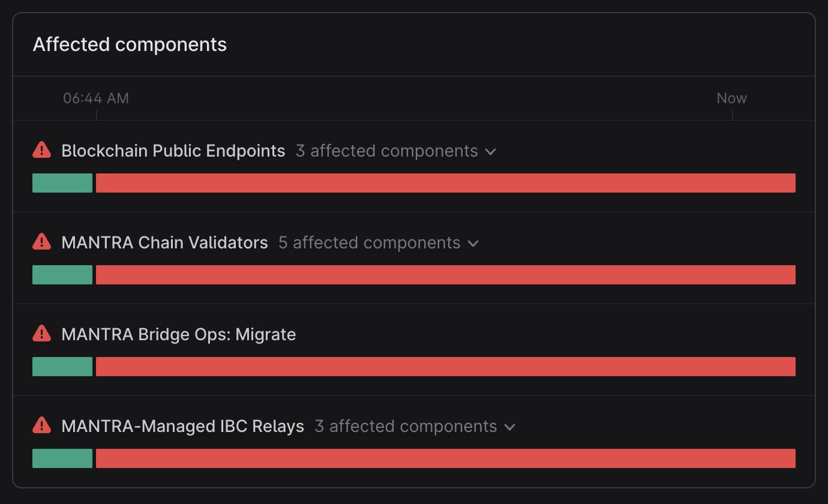Screen dimensions: 828x504
Task: Click the 06:44 AM timeline label
Action: point(96,98)
